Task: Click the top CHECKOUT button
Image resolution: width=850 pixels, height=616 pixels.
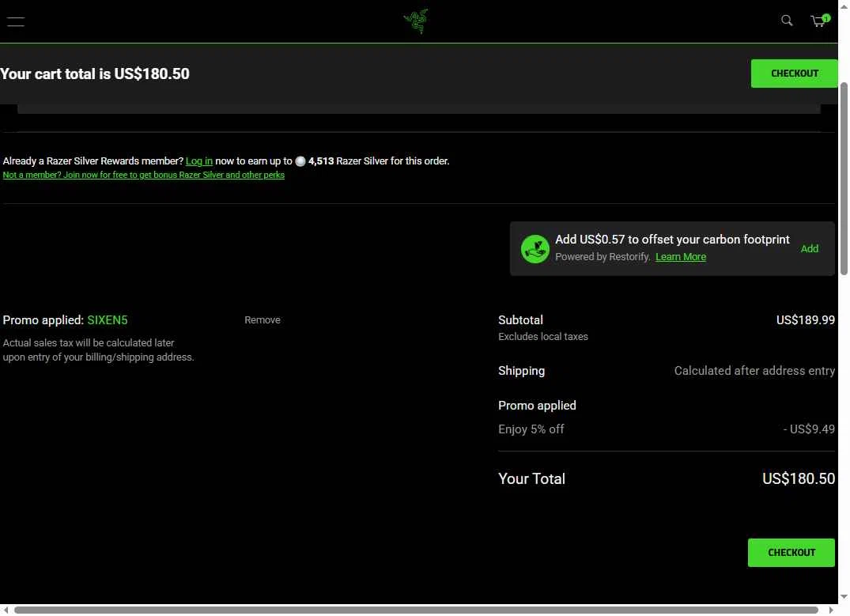Action: tap(794, 74)
